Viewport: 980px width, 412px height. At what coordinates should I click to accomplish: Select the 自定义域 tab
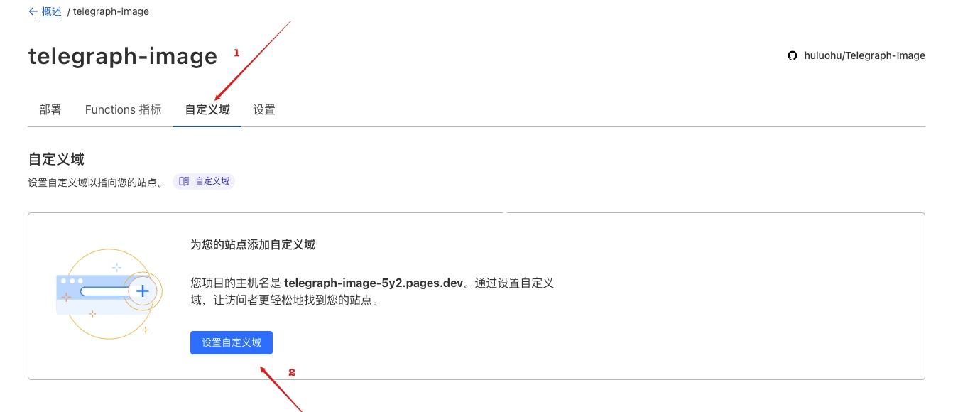207,109
